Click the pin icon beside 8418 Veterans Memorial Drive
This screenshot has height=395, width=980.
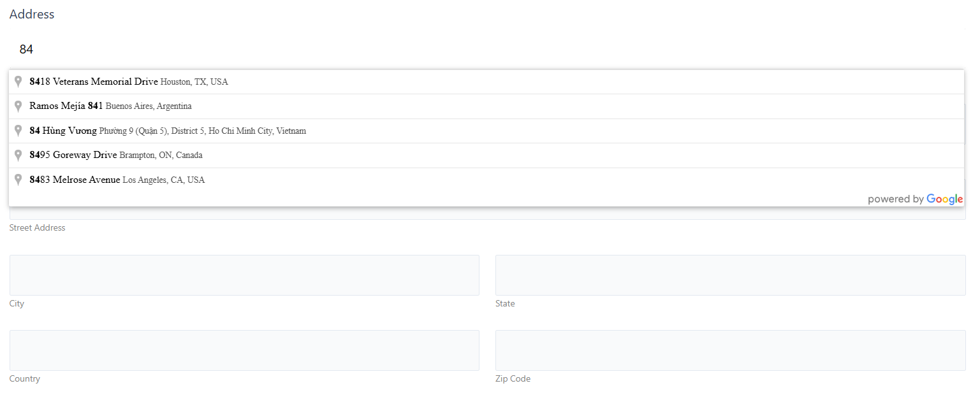18,82
